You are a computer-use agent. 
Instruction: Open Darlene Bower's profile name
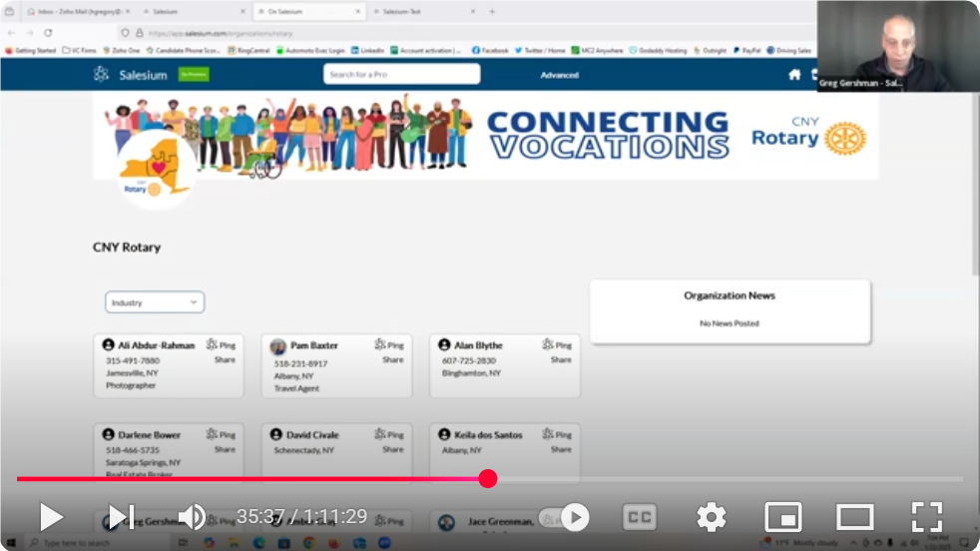point(150,434)
